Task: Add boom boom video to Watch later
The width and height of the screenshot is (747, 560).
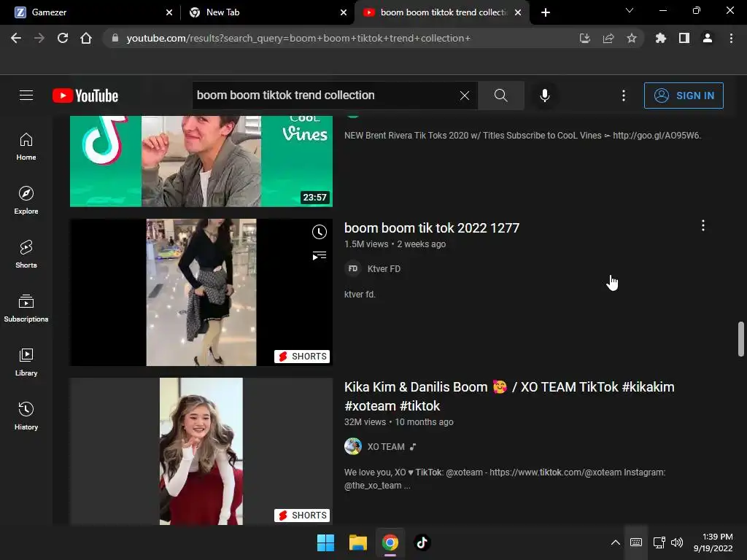Action: [x=320, y=232]
